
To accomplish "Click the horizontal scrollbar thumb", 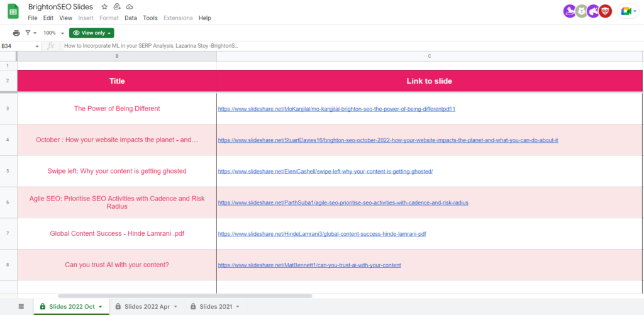I will [x=186, y=296].
